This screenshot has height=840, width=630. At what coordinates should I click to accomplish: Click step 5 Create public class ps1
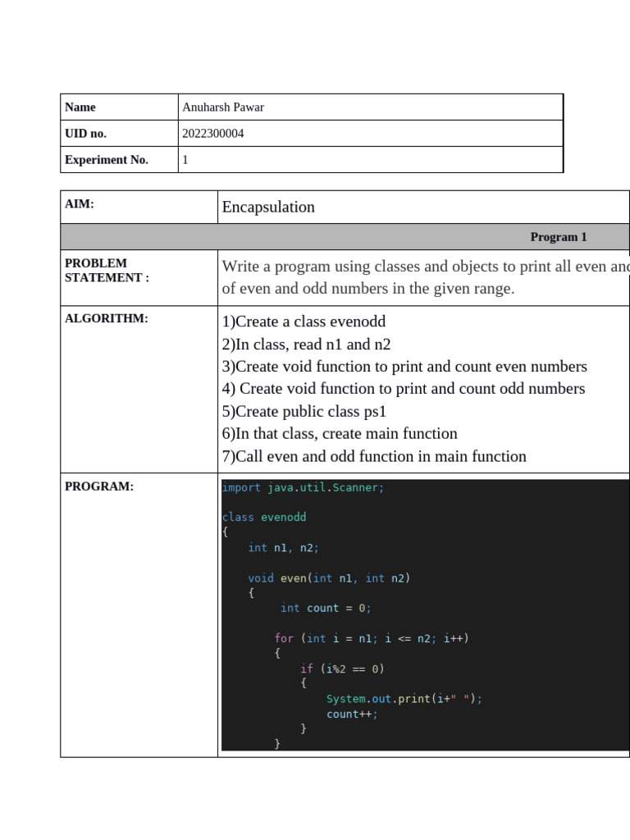coord(304,411)
